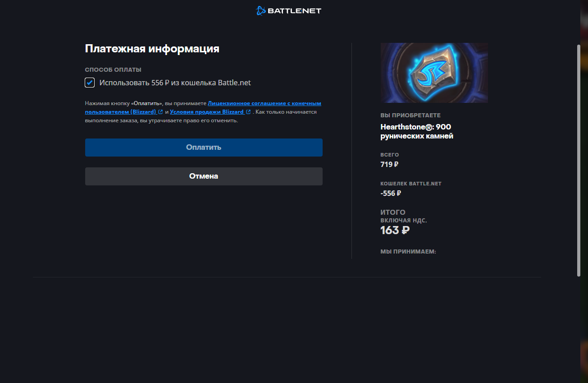The height and width of the screenshot is (383, 588).
Task: Click the «719 ₽» total price
Action: (x=389, y=164)
